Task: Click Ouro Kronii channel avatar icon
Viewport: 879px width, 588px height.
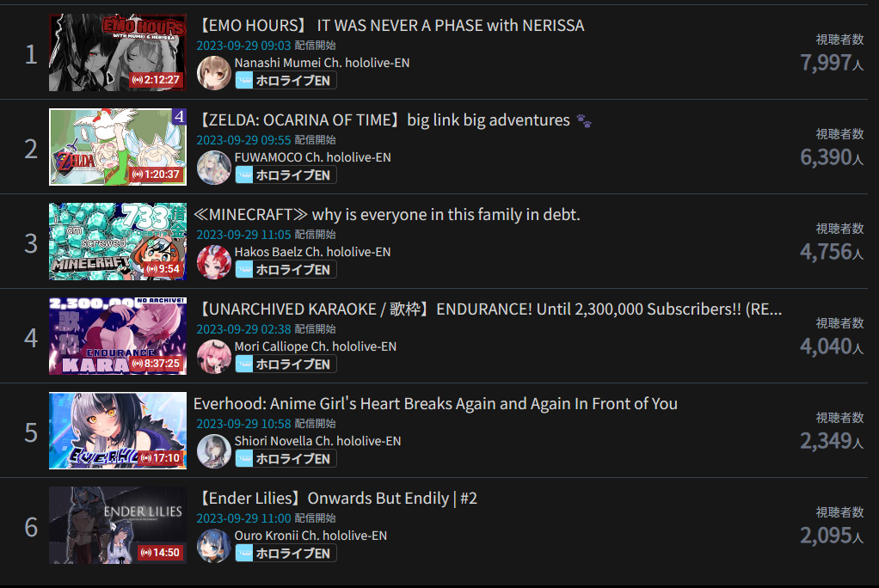Action: pos(213,547)
